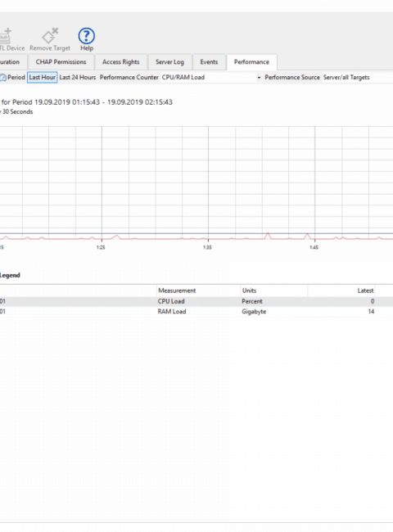Select the Performance tab
This screenshot has width=393, height=532.
coord(251,62)
